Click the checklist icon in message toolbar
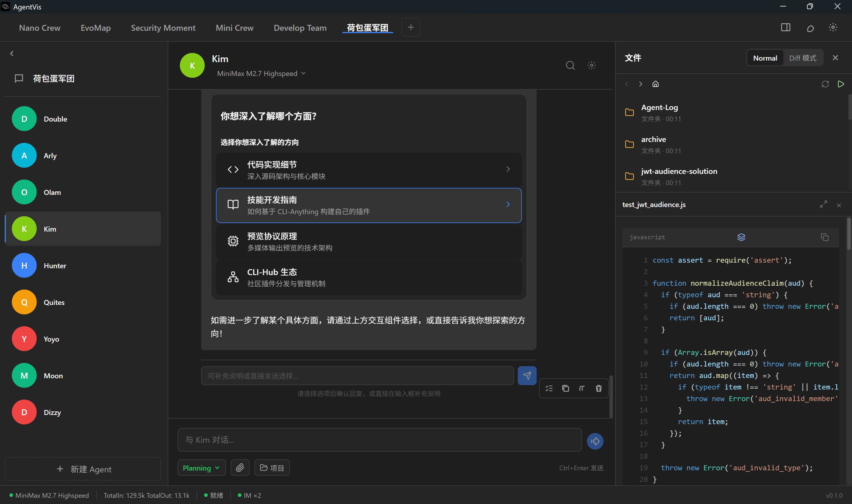This screenshot has height=504, width=852. pyautogui.click(x=549, y=388)
